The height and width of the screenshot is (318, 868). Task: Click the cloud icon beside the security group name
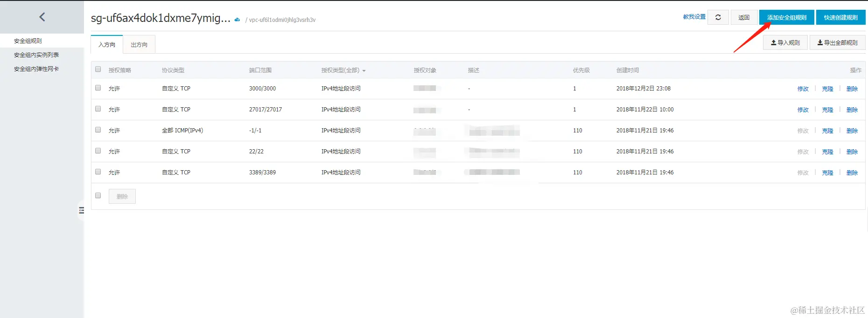point(237,20)
